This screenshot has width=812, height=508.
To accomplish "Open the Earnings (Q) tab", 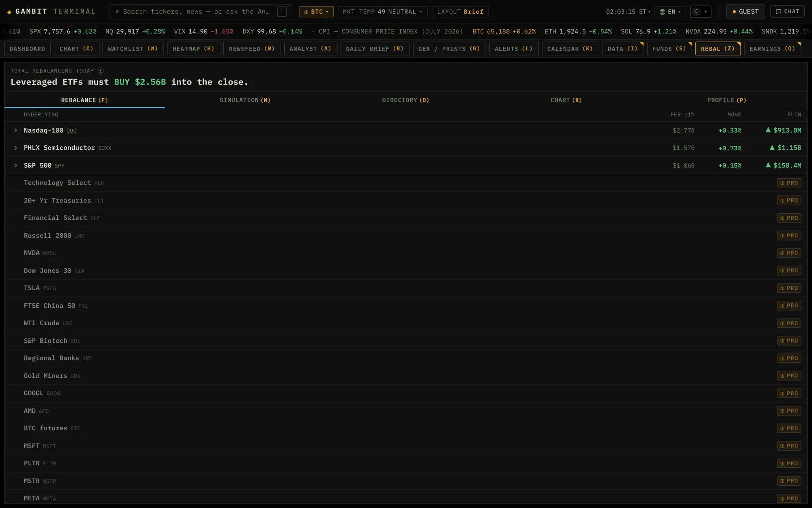I will 772,49.
